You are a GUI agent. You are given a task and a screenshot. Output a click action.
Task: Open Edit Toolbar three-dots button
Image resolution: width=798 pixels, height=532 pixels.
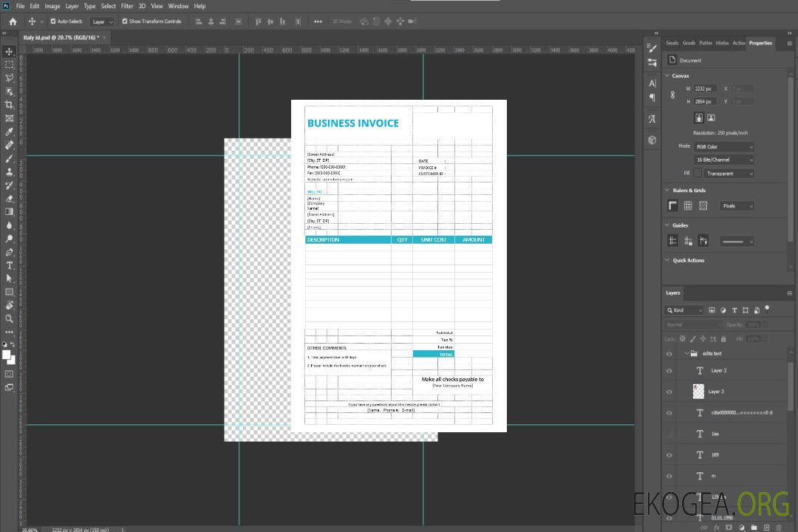(x=9, y=332)
